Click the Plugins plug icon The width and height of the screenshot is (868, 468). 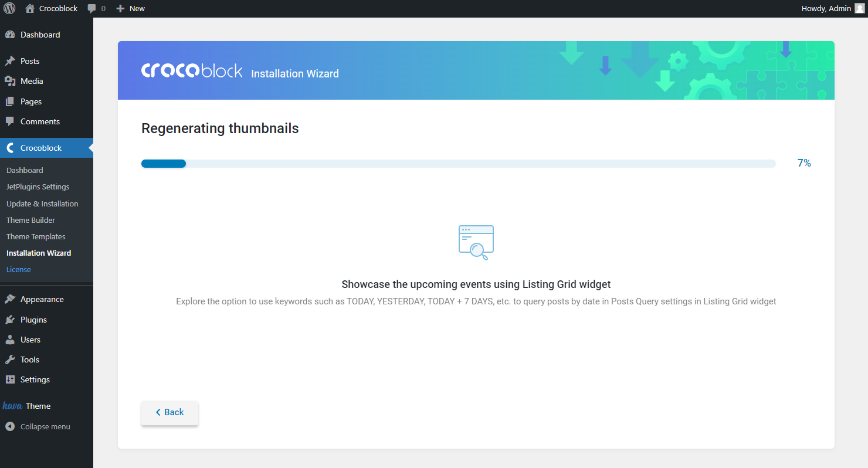pos(10,320)
